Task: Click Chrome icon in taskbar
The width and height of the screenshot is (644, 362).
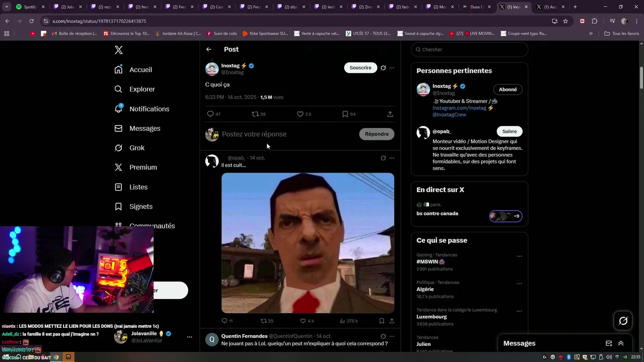Action: point(56,357)
